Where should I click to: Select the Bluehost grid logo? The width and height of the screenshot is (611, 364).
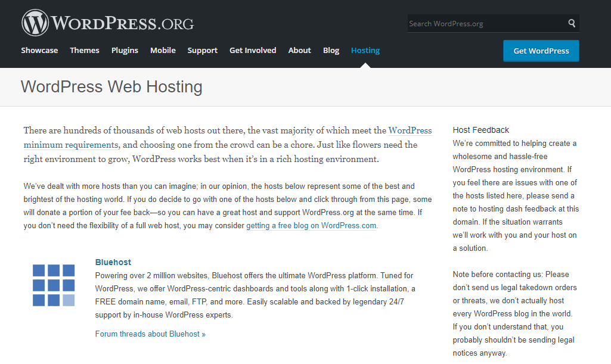[54, 287]
